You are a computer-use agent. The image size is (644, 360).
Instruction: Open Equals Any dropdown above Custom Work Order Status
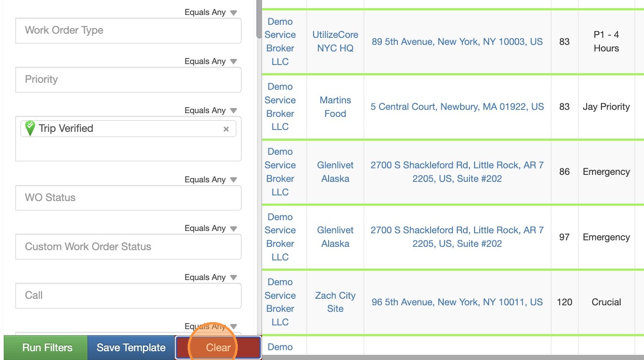211,228
